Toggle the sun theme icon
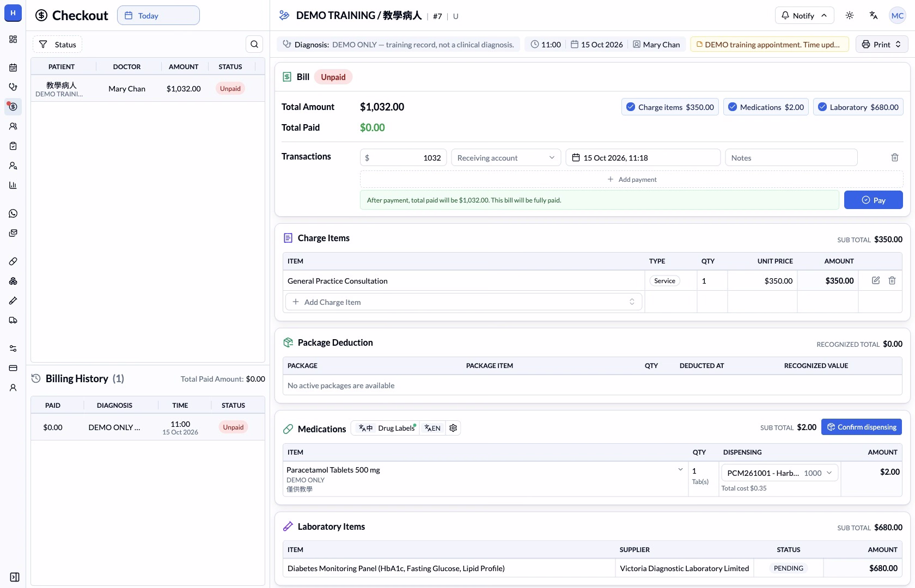The height and width of the screenshot is (588, 915). pyautogui.click(x=850, y=15)
